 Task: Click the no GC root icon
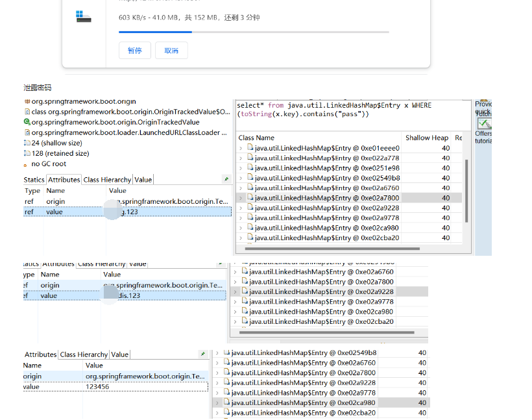pyautogui.click(x=27, y=164)
